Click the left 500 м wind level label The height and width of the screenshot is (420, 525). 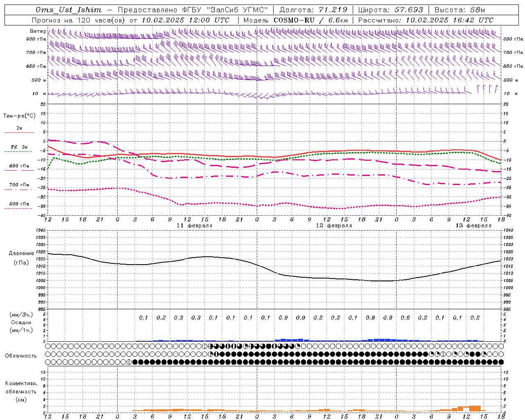(x=39, y=80)
